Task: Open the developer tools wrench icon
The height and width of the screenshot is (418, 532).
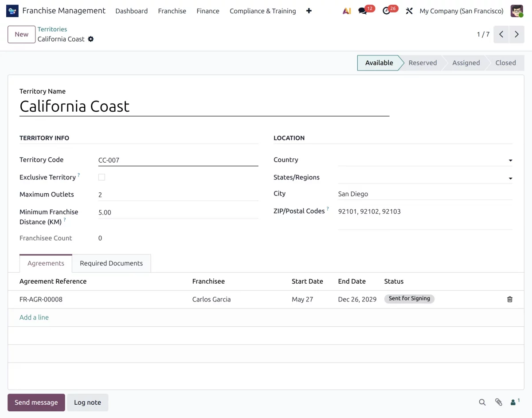Action: [409, 11]
